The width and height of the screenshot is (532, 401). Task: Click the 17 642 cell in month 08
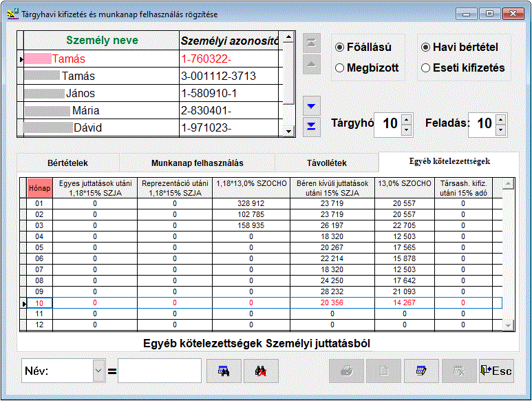[x=405, y=281]
